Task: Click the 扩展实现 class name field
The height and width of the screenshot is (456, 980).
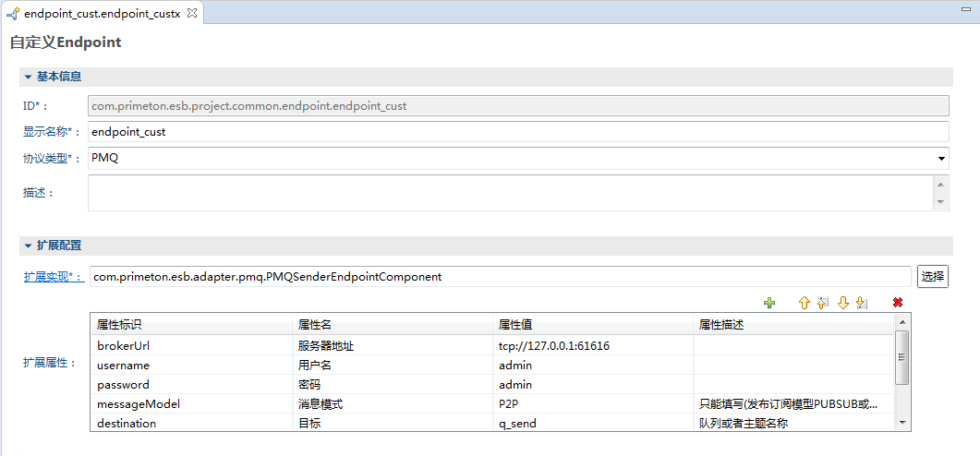Action: tap(499, 277)
